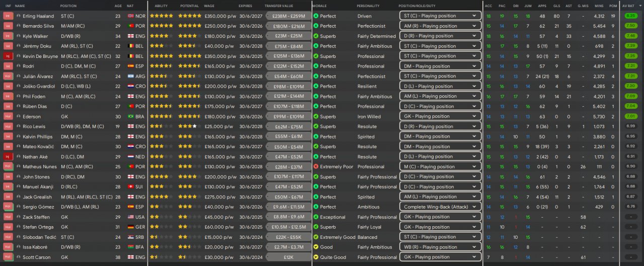Click the red Extremely Poor morale icon for Matheus Nunes
Image resolution: width=644 pixels, height=266 pixels.
[x=316, y=167]
